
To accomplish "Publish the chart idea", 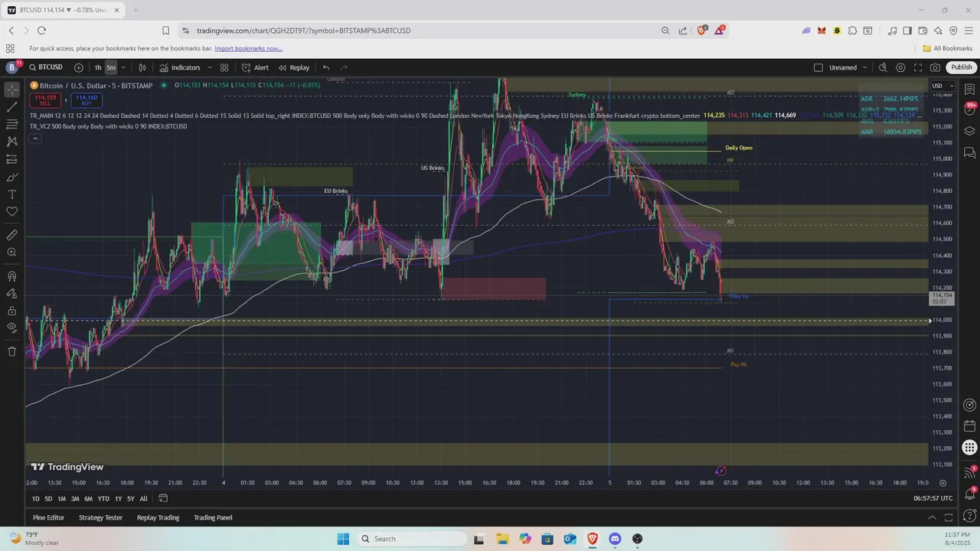I will coord(962,67).
